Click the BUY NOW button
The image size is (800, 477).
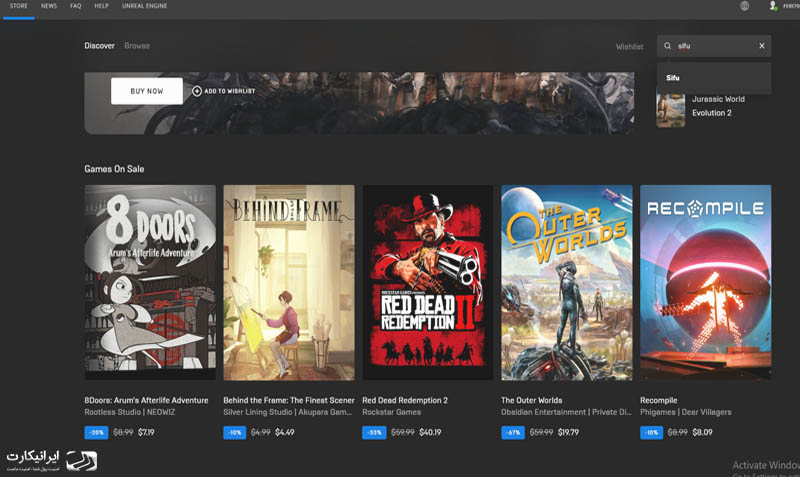[147, 91]
